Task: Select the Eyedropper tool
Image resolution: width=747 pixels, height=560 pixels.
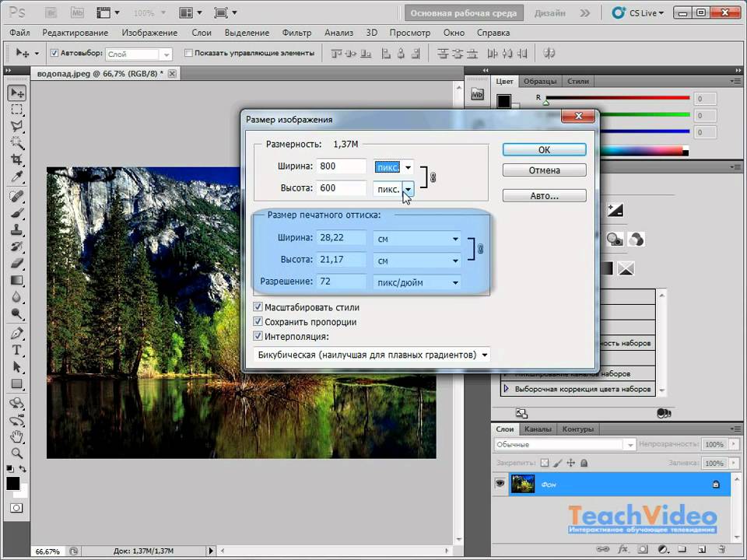Action: pos(16,177)
